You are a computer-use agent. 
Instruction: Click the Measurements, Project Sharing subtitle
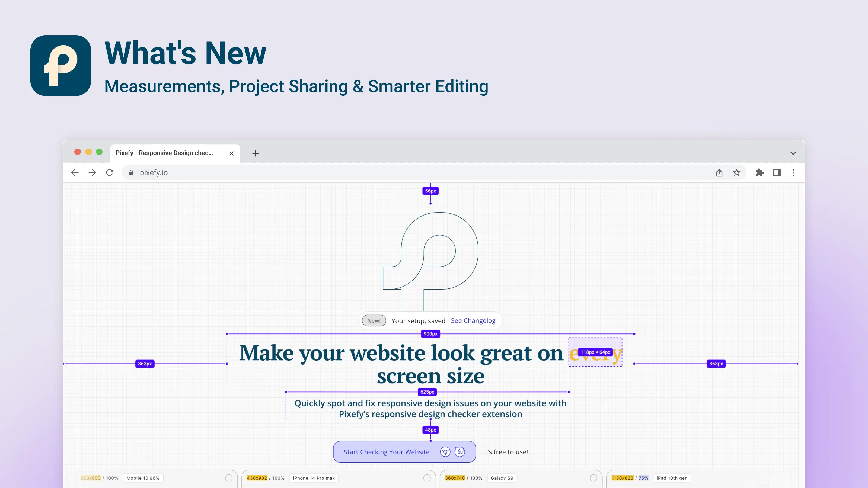(296, 86)
